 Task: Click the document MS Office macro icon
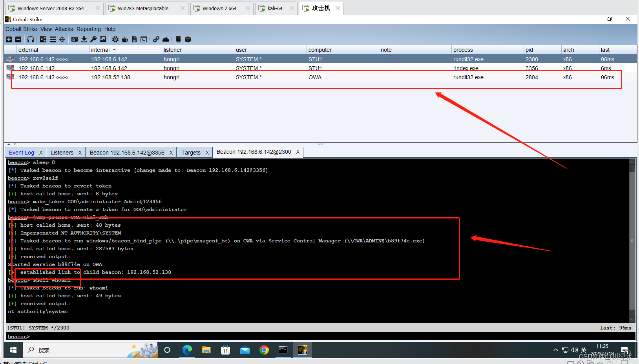point(134,39)
